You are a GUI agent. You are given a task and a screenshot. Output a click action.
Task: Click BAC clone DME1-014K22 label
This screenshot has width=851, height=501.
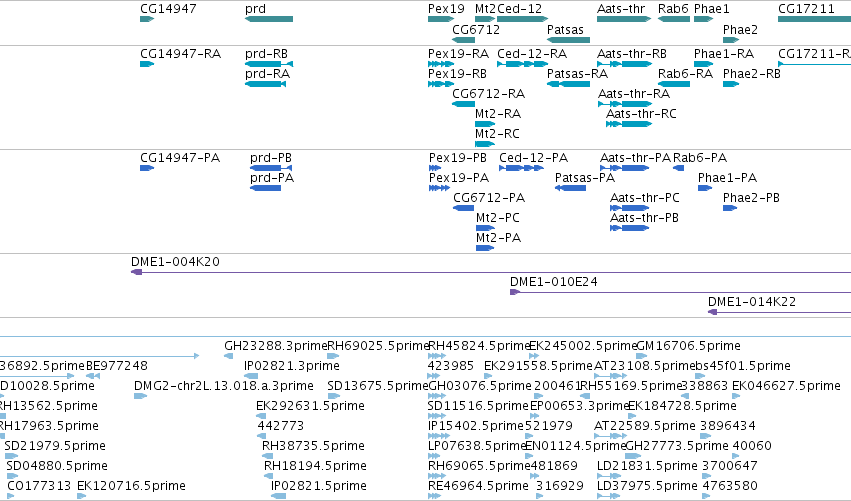[752, 302]
